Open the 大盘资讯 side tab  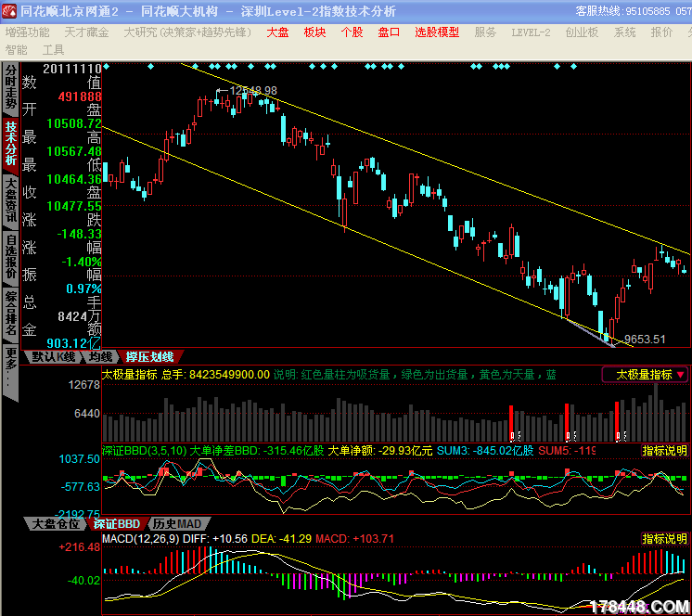tap(10, 200)
